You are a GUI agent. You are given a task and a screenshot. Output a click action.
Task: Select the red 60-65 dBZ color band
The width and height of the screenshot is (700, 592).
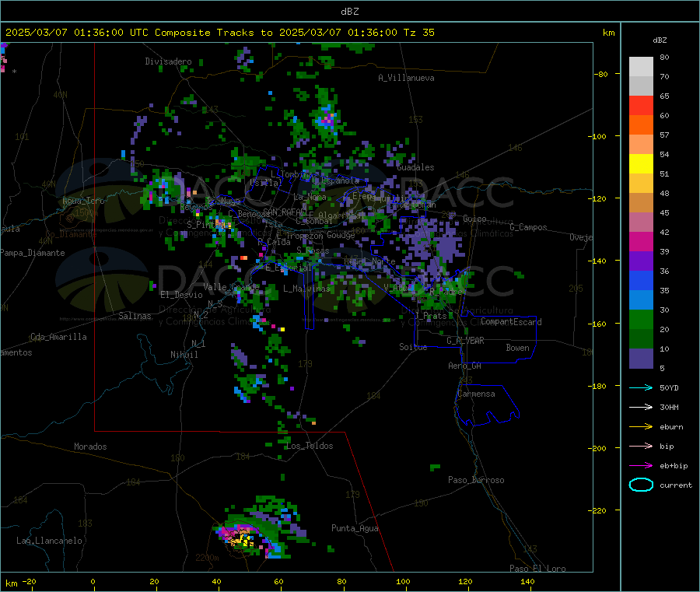(x=641, y=106)
